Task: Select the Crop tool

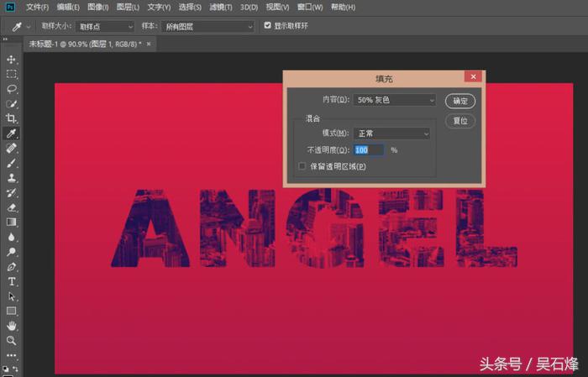Action: 11,118
